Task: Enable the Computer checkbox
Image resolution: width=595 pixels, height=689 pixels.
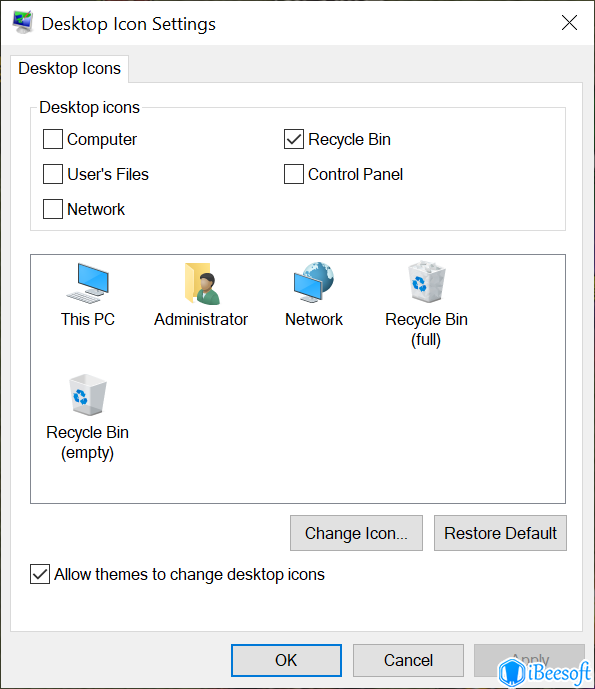Action: click(x=53, y=139)
